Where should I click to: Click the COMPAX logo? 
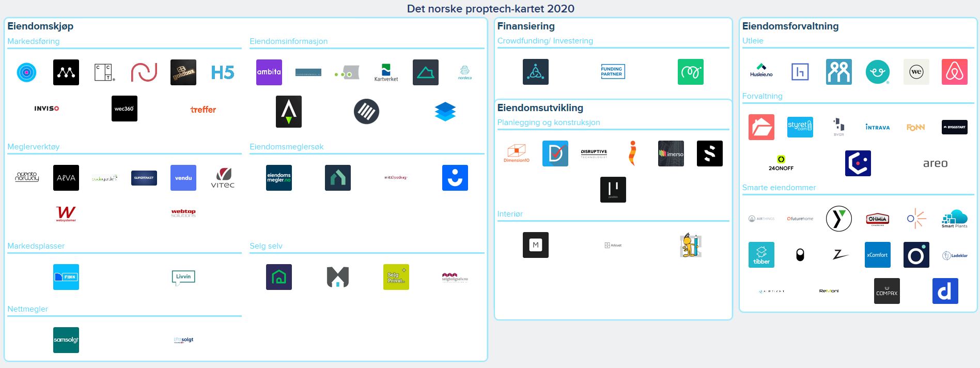(887, 291)
